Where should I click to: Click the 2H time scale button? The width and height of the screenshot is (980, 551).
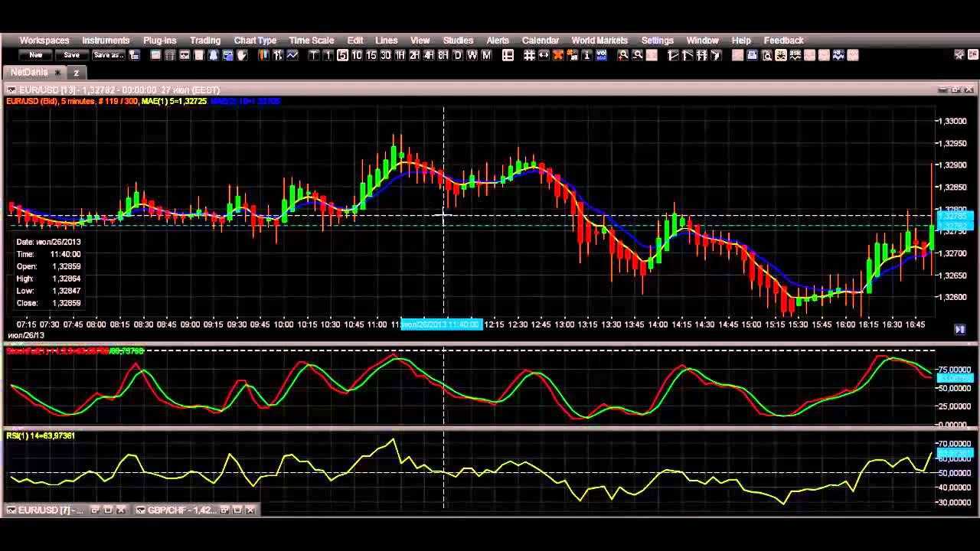click(x=414, y=55)
